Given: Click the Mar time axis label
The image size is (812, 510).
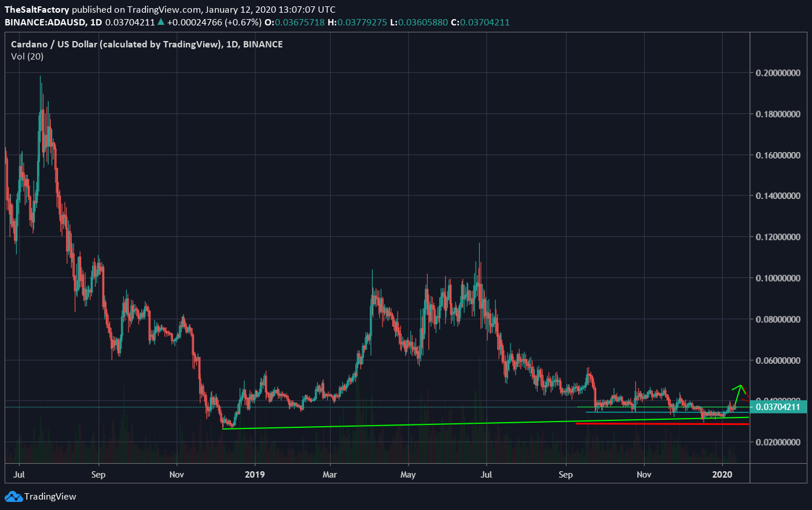Looking at the screenshot, I should coord(330,475).
